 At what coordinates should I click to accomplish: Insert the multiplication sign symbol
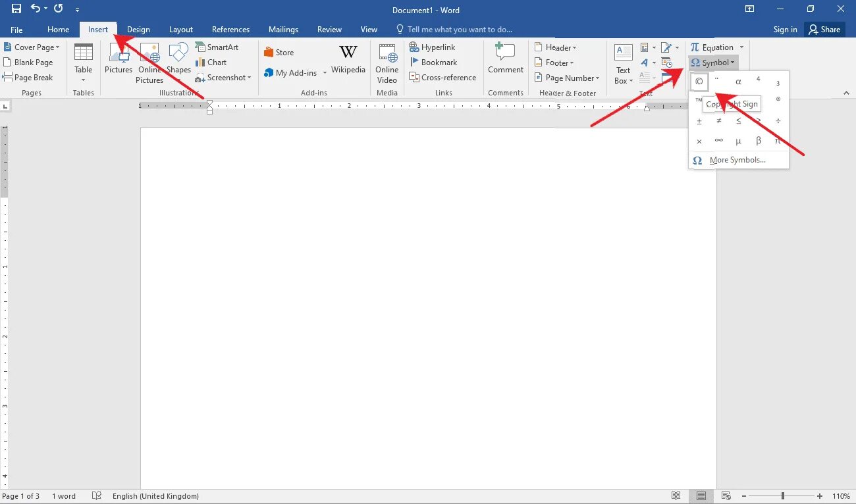click(x=699, y=141)
